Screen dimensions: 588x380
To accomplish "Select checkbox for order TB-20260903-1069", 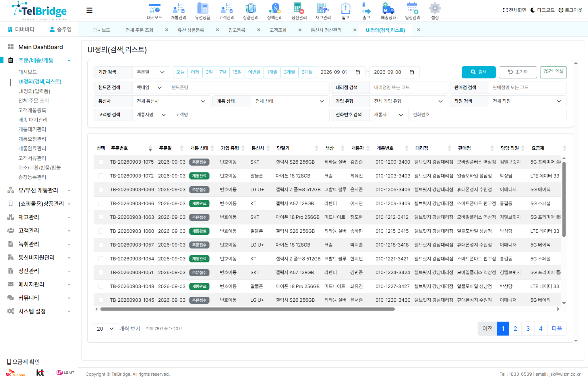I will tap(101, 189).
